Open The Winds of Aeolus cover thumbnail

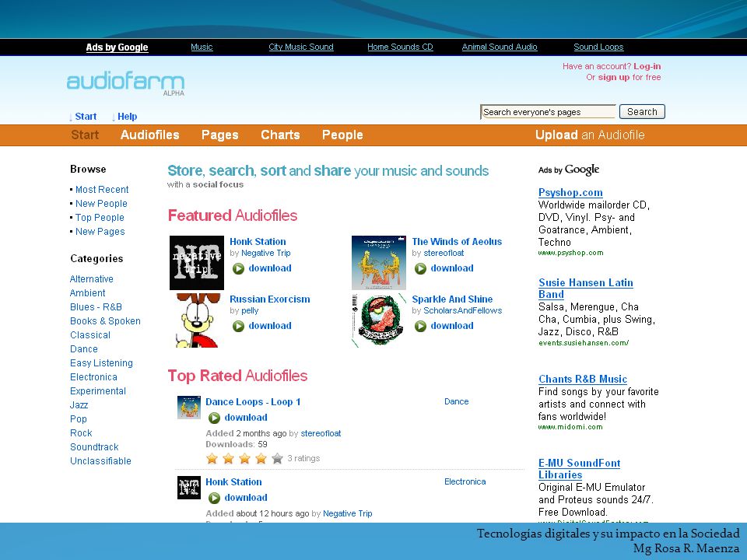coord(379,263)
